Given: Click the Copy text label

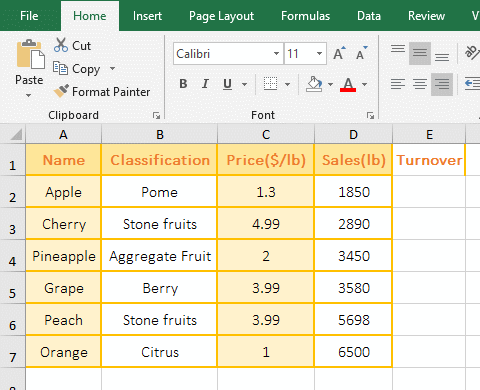Looking at the screenshot, I should click(x=86, y=69).
